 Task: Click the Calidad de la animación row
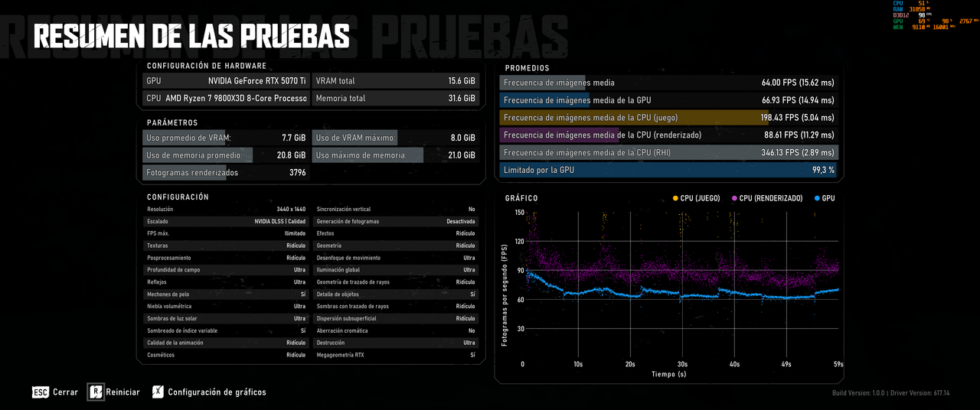(225, 343)
